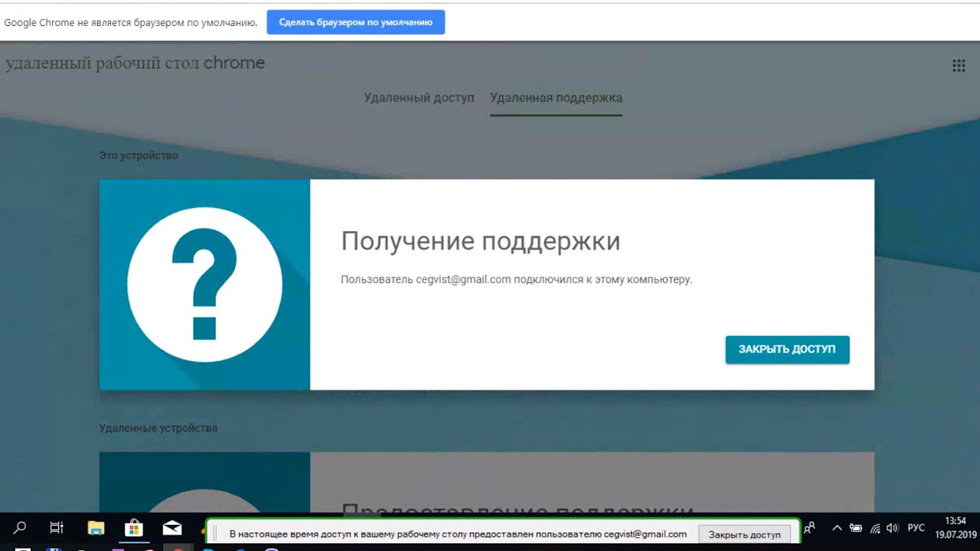Switch to the Удаленный доступ tab
This screenshot has height=551, width=980.
coord(419,98)
